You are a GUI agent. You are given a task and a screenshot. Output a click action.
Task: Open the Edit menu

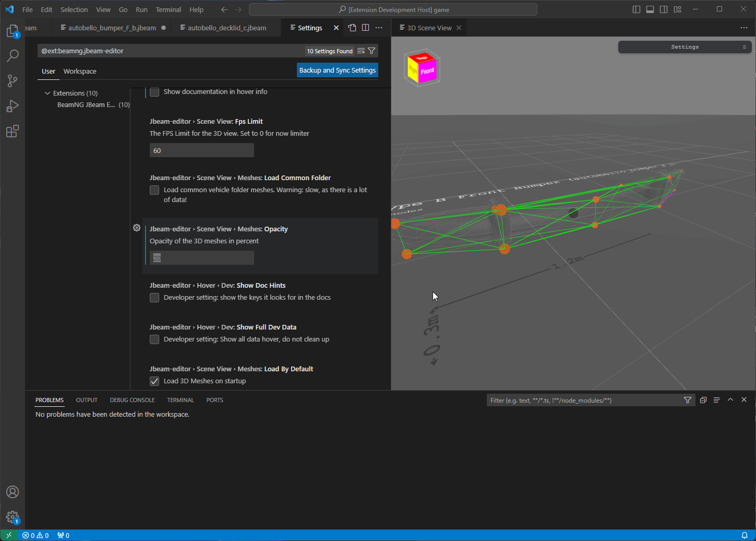pos(46,9)
